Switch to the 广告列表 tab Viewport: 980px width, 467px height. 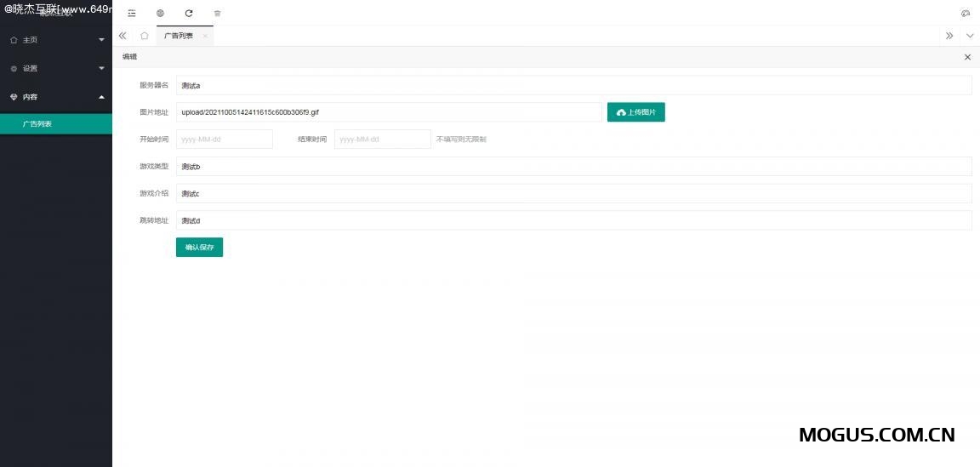[178, 36]
